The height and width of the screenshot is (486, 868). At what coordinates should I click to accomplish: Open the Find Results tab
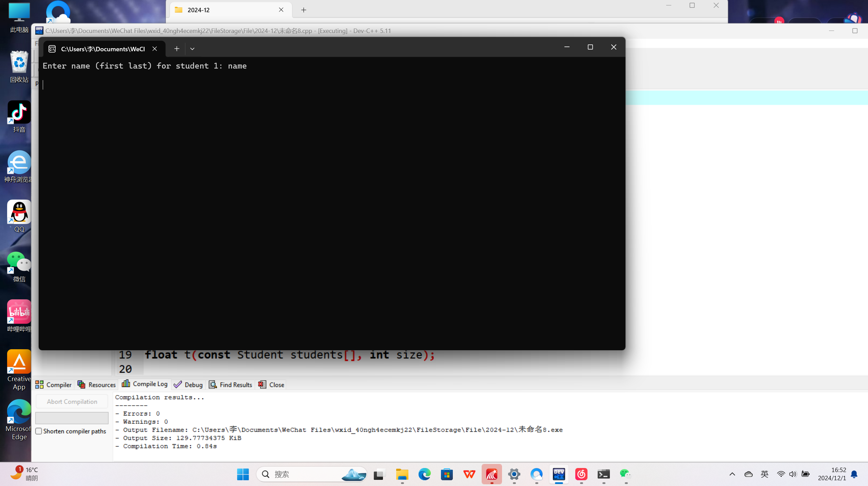(x=231, y=385)
